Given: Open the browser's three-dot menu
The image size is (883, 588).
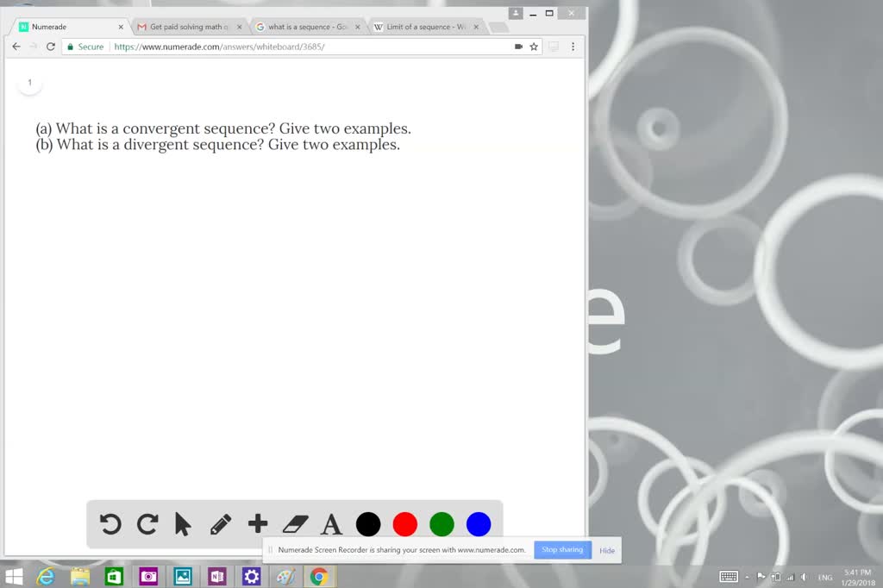Looking at the screenshot, I should tap(573, 47).
